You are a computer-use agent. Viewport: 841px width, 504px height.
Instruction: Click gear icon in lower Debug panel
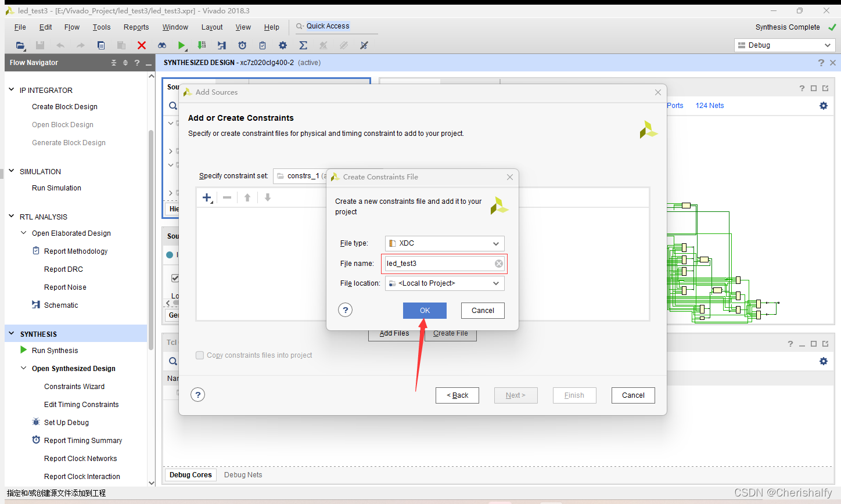coord(824,361)
